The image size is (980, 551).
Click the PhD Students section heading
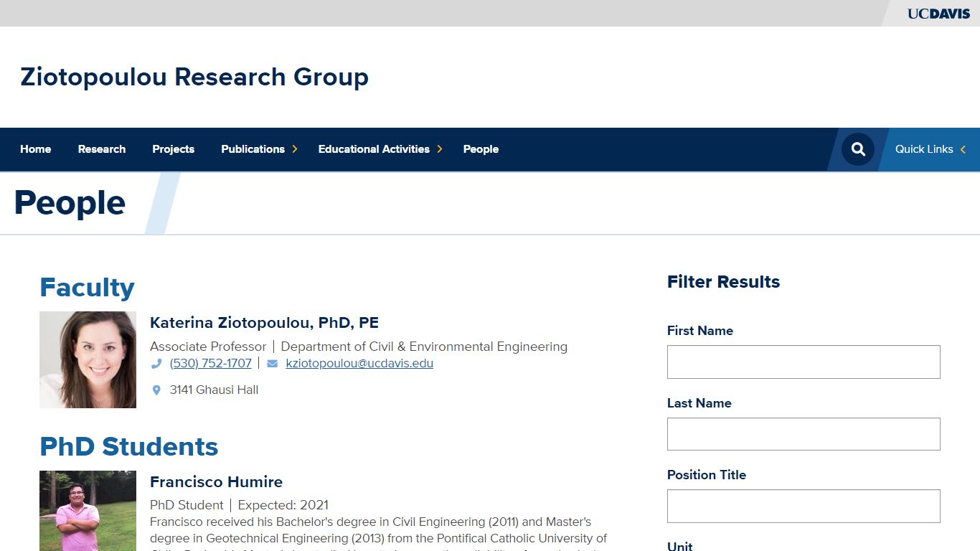coord(129,447)
